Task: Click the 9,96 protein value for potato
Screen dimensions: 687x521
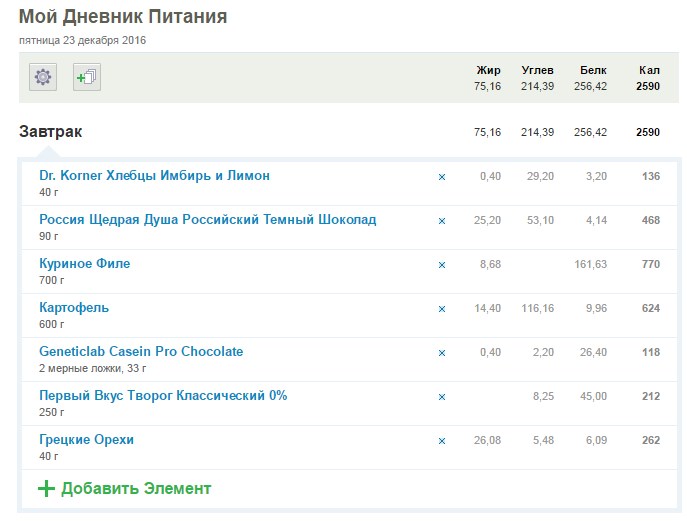Action: click(x=596, y=308)
